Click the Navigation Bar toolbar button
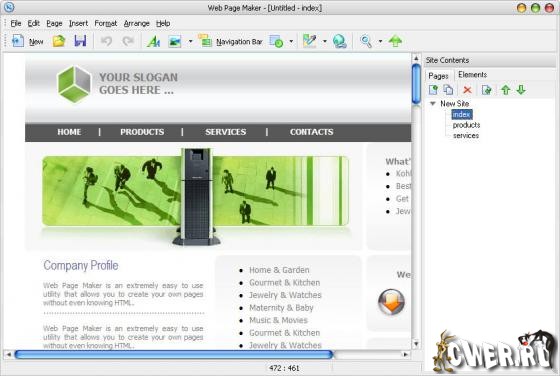560x376 pixels. coord(230,41)
